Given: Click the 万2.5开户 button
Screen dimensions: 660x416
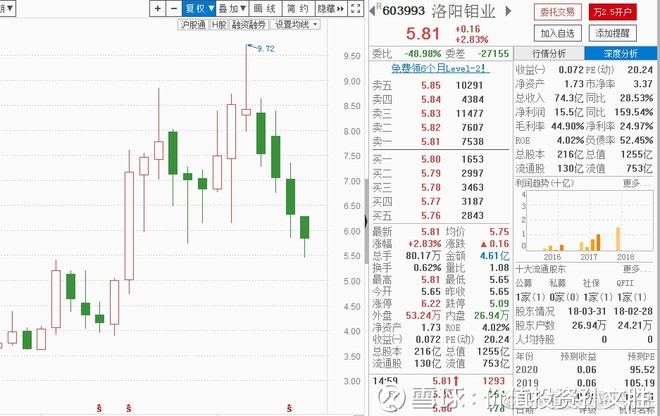Looking at the screenshot, I should (x=612, y=12).
